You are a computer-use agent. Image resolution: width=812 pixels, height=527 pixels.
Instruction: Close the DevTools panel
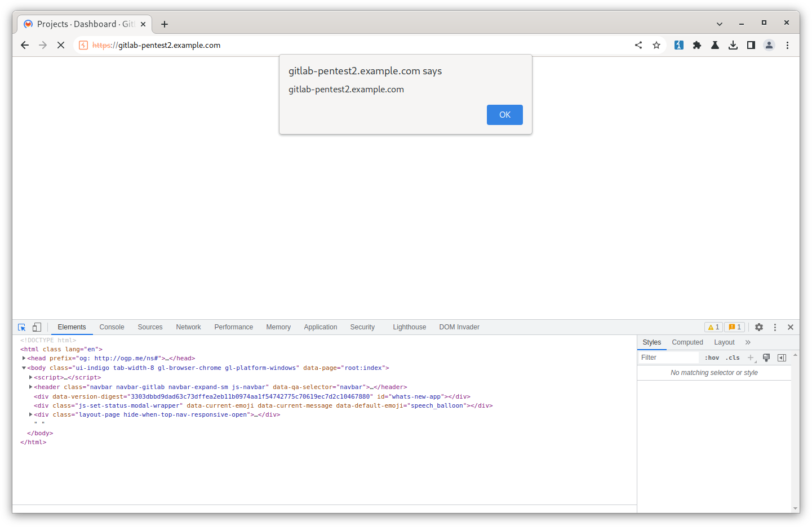[x=791, y=327]
